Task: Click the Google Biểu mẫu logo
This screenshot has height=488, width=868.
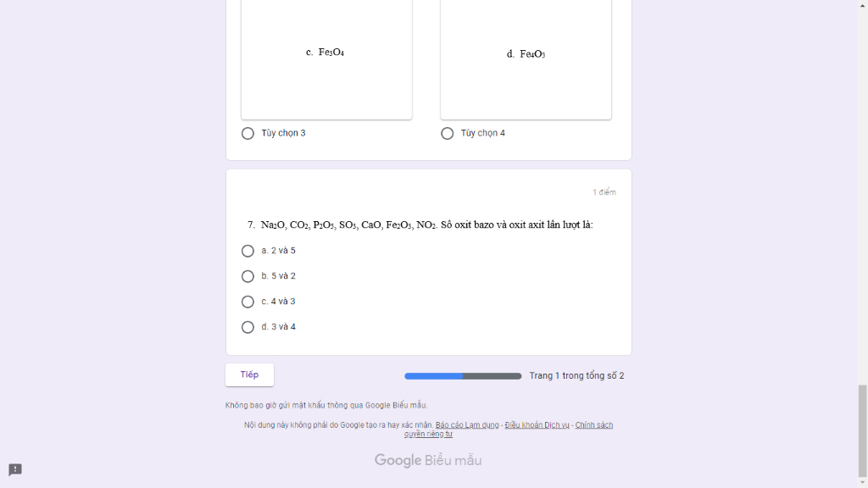Action: point(428,460)
